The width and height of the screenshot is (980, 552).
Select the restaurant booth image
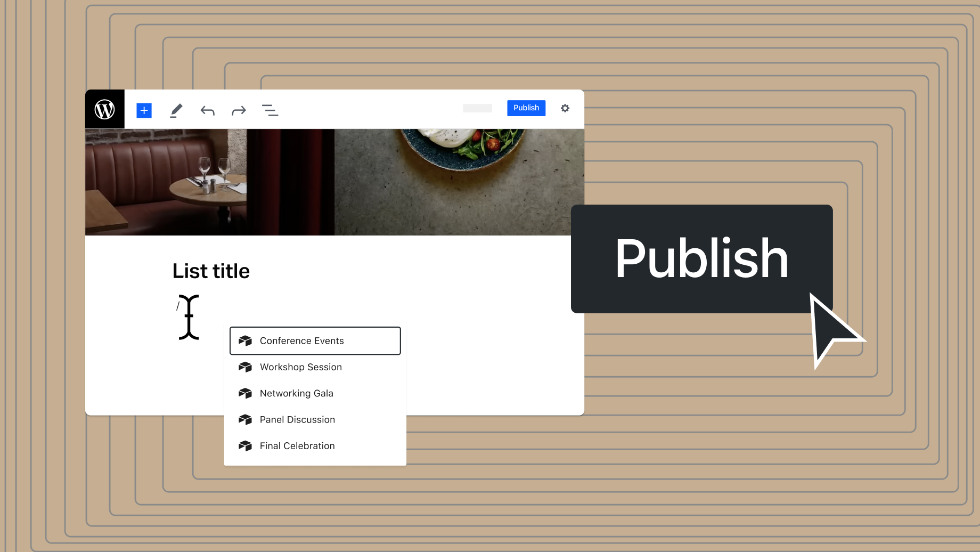pyautogui.click(x=209, y=182)
